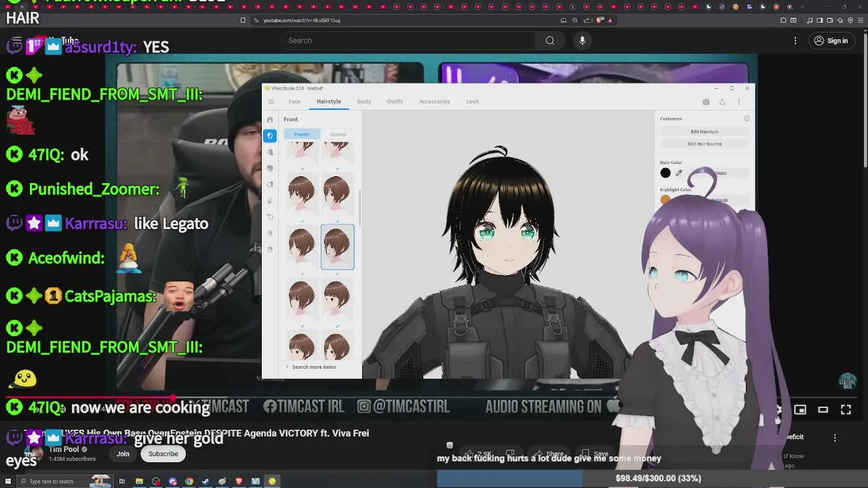The height and width of the screenshot is (488, 868).
Task: Open the Face tab
Action: point(294,102)
